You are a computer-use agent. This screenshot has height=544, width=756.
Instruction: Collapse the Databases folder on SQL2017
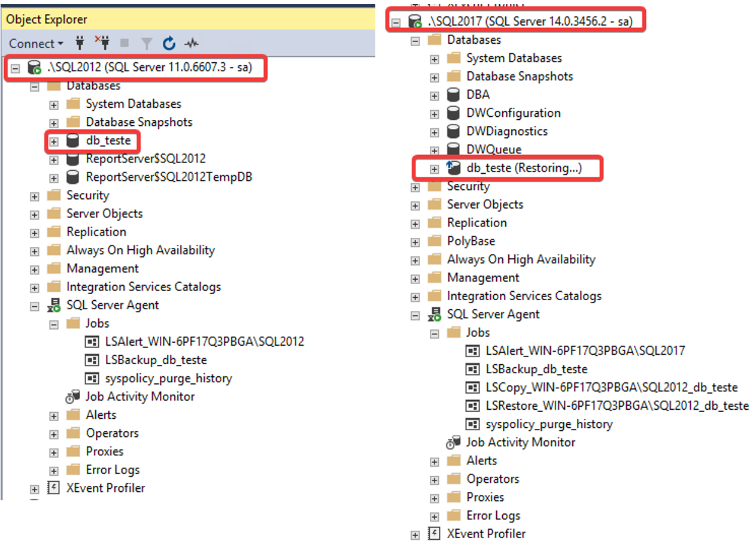[x=415, y=41]
